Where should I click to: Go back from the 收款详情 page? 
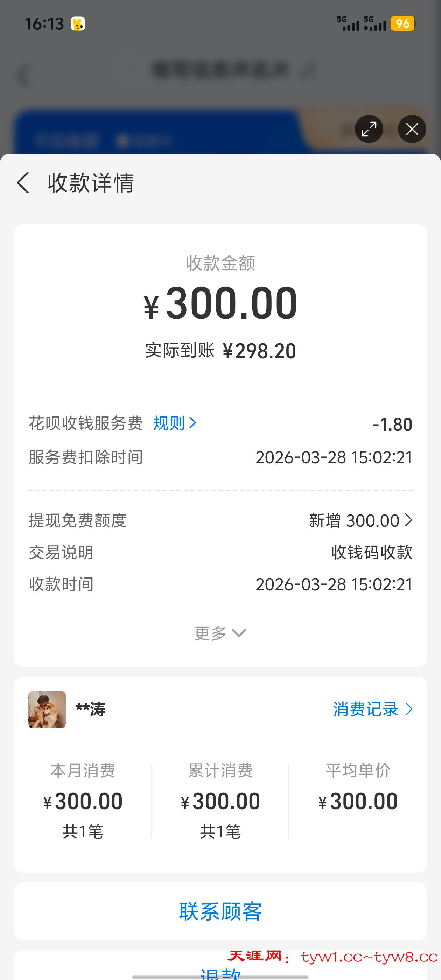23,183
